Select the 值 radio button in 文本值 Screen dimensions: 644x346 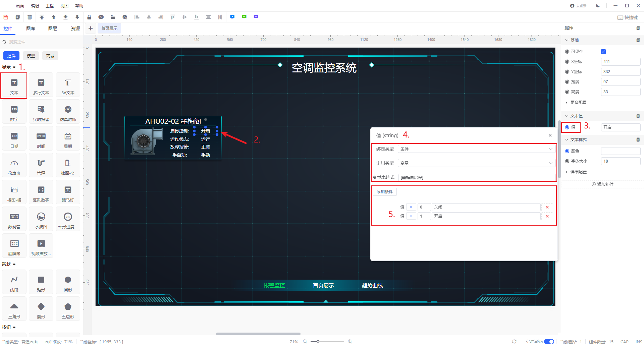point(567,127)
